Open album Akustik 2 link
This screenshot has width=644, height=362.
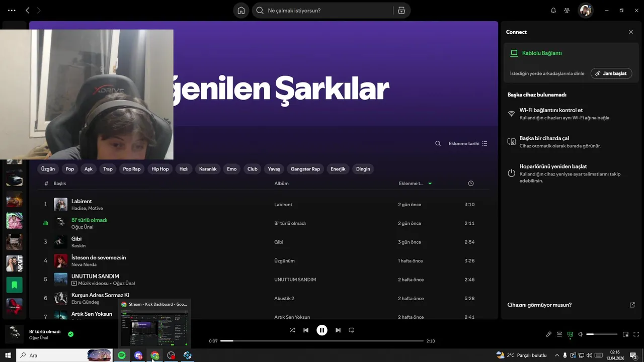(284, 299)
